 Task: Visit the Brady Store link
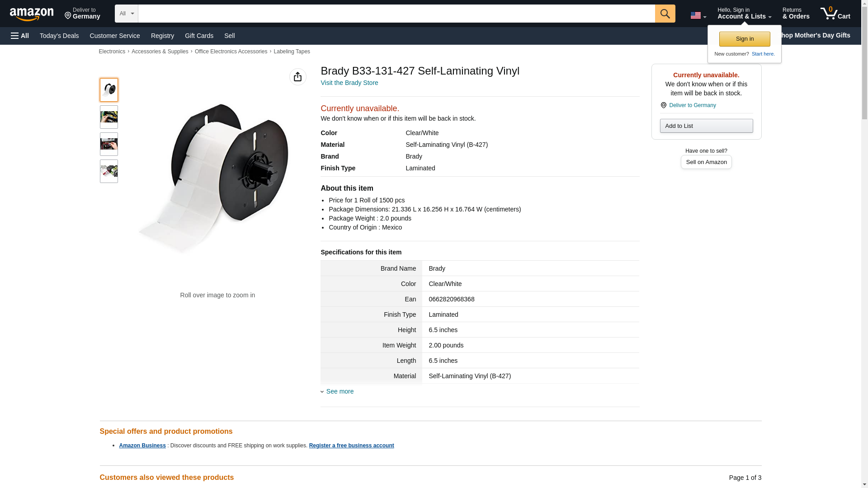tap(349, 83)
